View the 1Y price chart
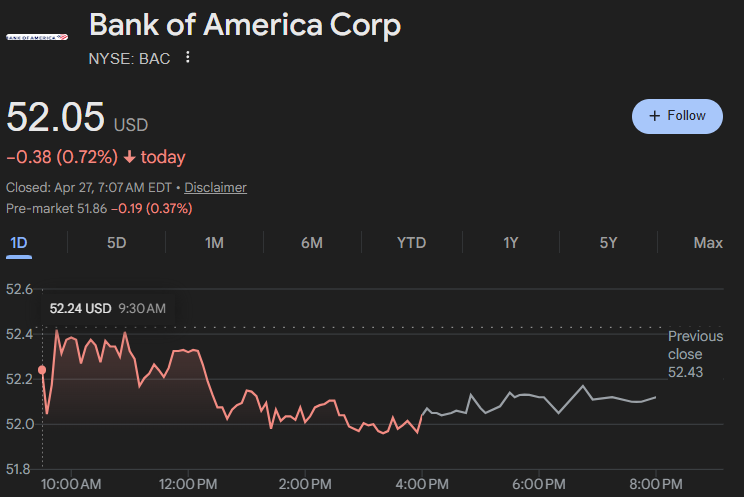 (x=511, y=243)
